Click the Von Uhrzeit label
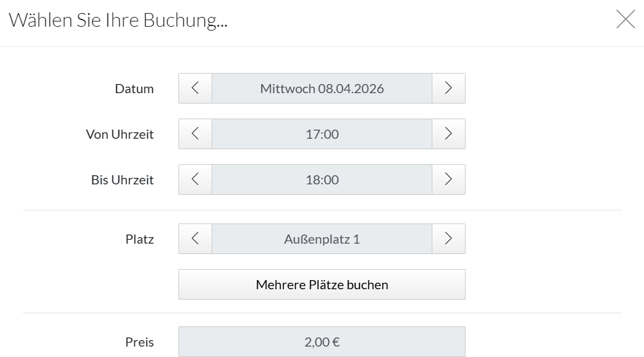The height and width of the screenshot is (357, 644). 120,134
